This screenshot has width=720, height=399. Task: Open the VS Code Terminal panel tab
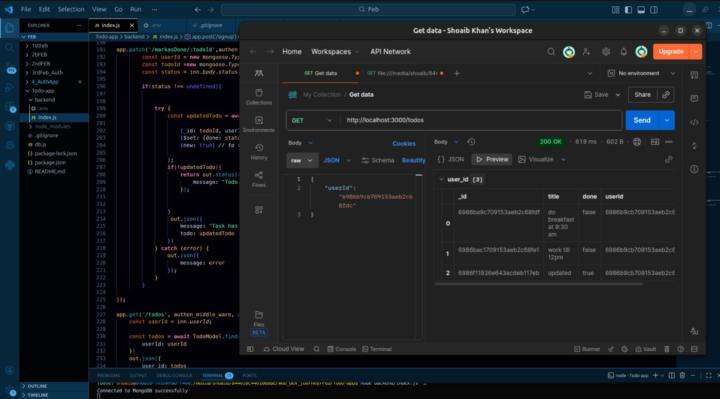218,376
